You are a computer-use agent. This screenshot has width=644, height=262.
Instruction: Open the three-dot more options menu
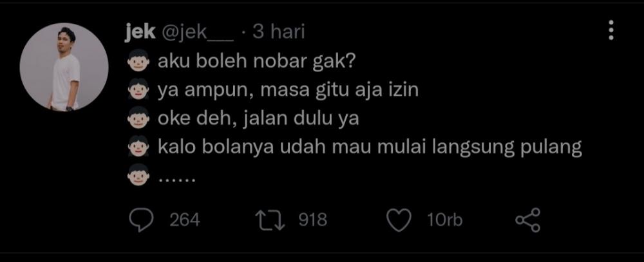pyautogui.click(x=611, y=30)
